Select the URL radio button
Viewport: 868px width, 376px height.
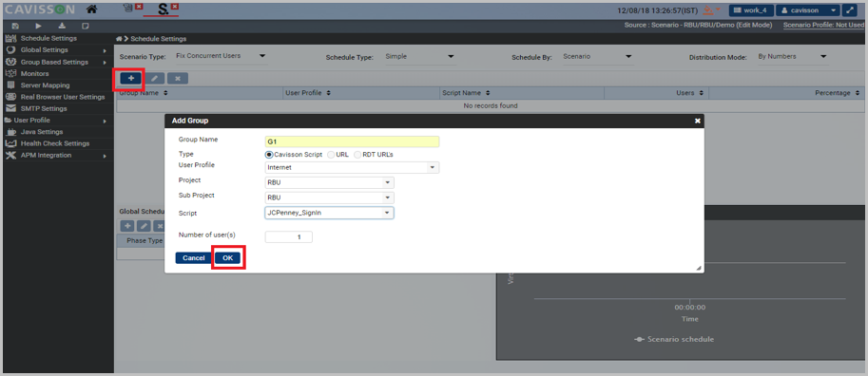(331, 155)
